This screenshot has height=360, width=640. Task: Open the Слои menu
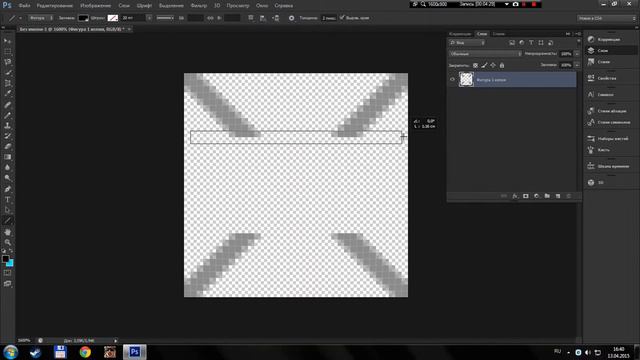[124, 6]
